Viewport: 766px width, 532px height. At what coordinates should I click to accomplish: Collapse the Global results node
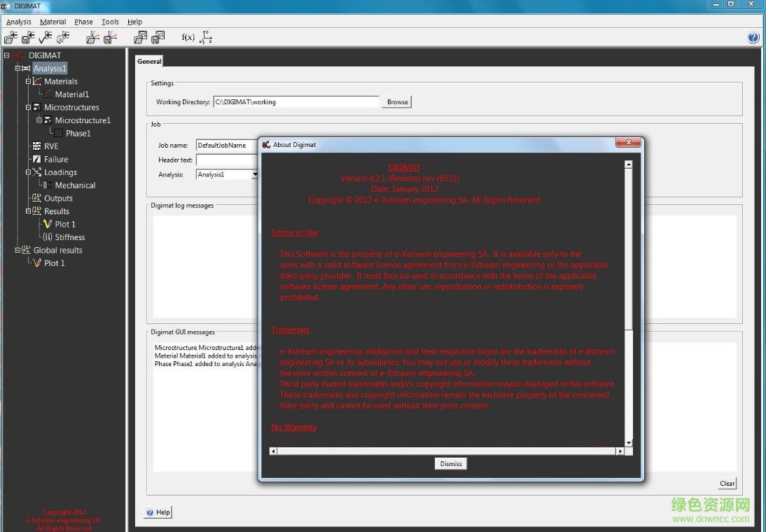(18, 250)
